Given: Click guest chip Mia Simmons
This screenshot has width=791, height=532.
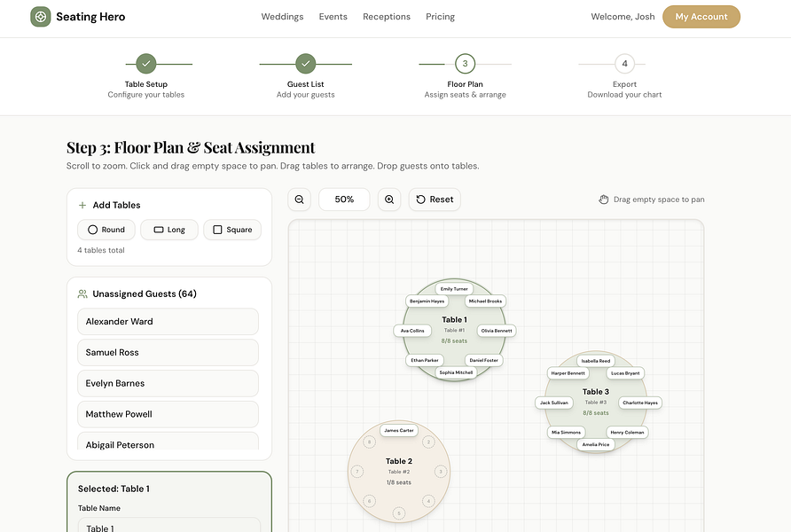Looking at the screenshot, I should point(566,432).
